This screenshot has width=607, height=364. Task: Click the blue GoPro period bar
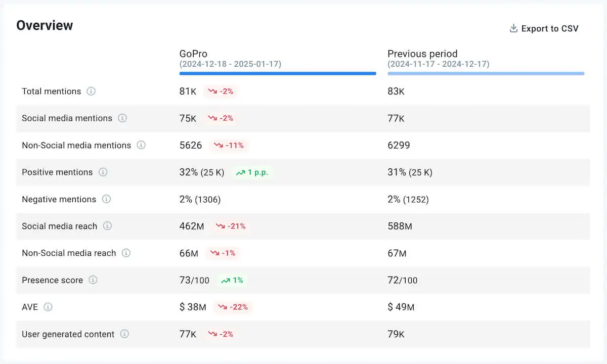[x=278, y=73]
